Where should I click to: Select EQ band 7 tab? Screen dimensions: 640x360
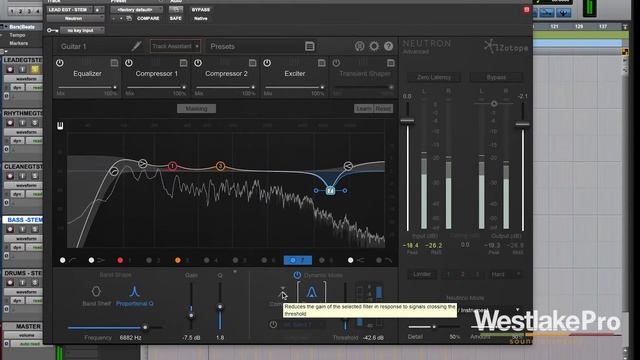click(x=298, y=260)
